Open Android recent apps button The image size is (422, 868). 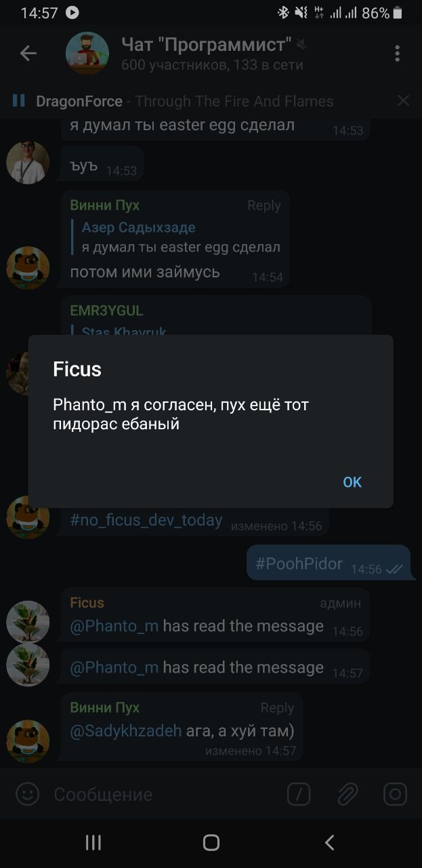point(93,842)
